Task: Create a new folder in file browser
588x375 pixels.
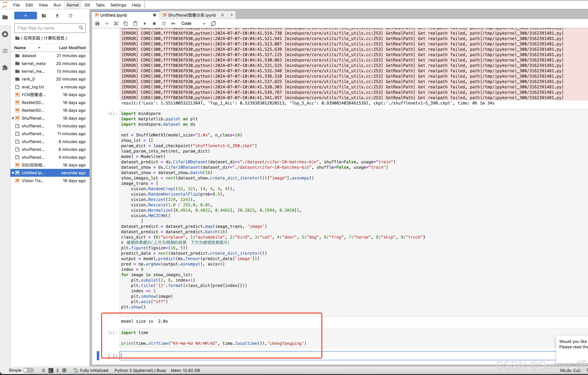Action: [44, 16]
